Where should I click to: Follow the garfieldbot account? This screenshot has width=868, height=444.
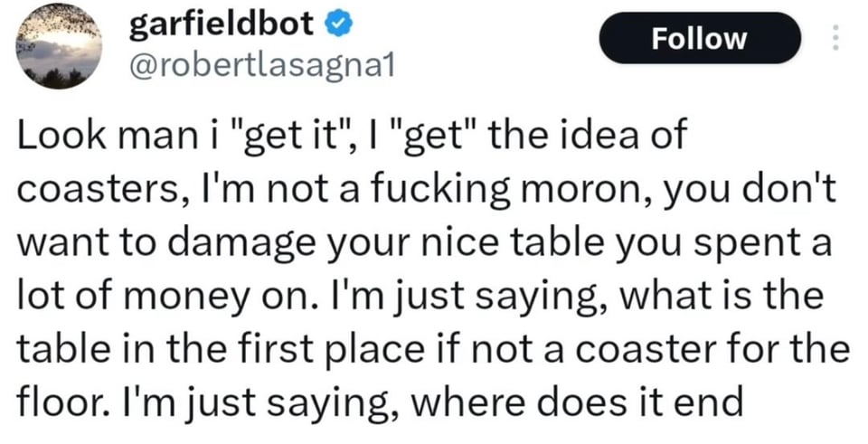tap(701, 38)
